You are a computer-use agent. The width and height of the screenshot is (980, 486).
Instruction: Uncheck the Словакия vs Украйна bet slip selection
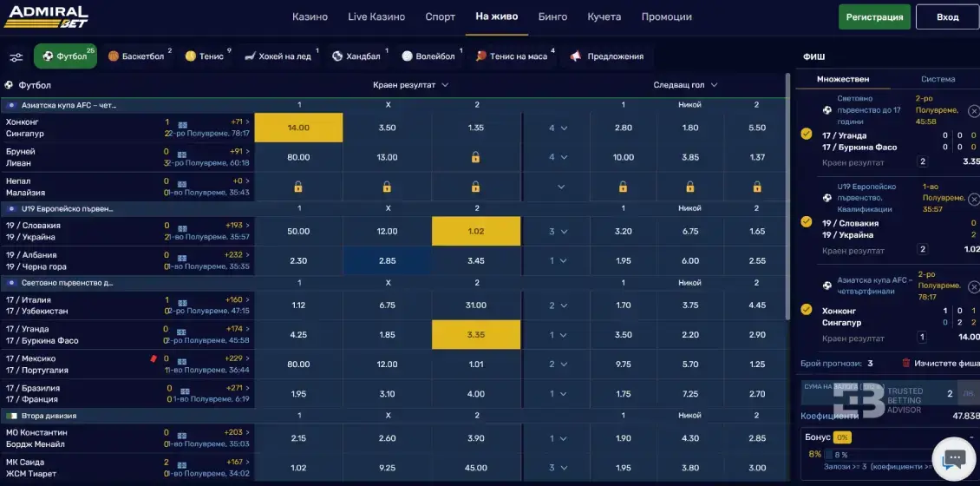point(807,221)
